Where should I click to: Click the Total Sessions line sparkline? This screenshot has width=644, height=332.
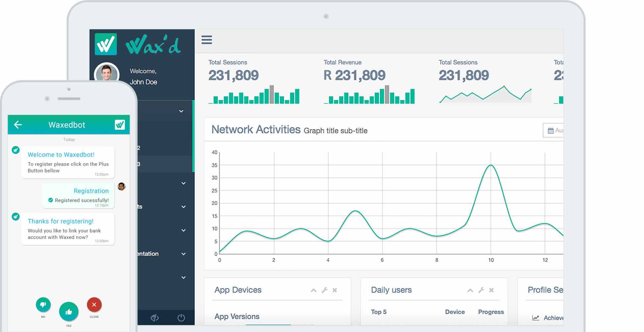click(x=485, y=94)
